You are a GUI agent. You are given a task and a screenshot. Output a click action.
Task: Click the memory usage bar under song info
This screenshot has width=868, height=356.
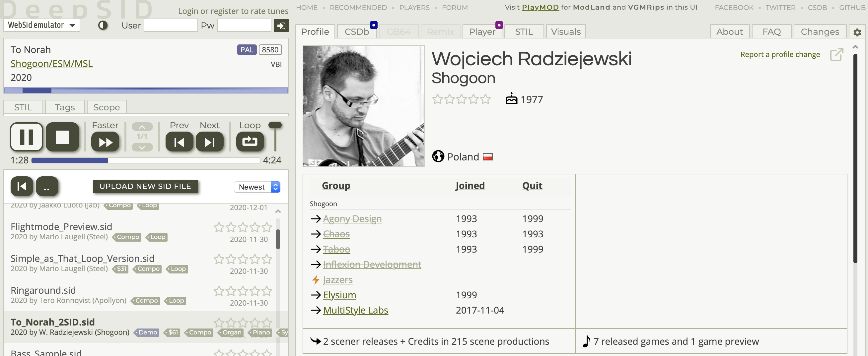(x=146, y=90)
